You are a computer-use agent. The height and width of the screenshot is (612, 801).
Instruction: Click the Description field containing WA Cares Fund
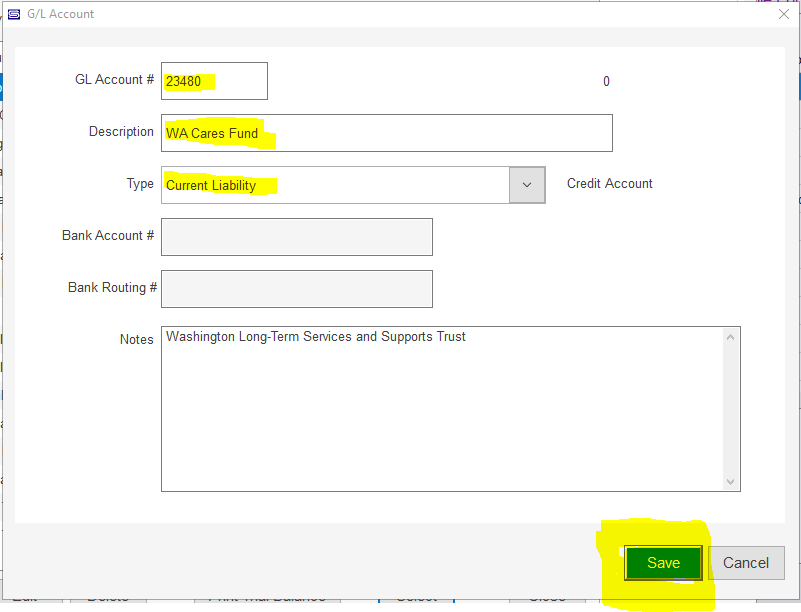coord(386,133)
